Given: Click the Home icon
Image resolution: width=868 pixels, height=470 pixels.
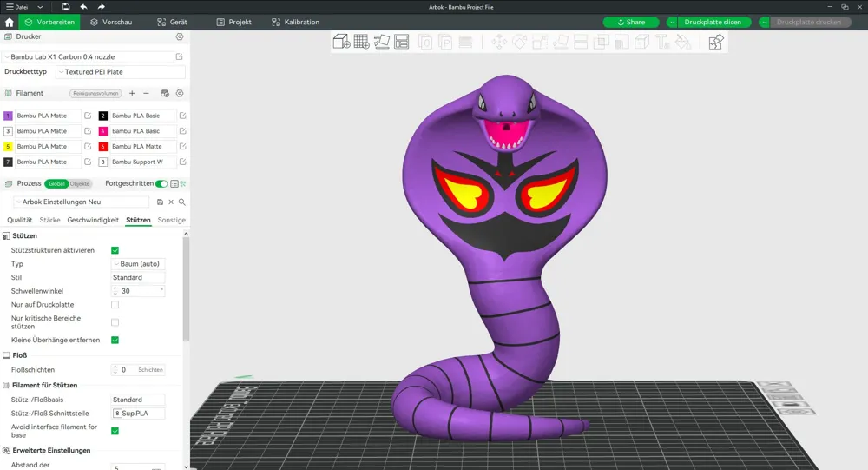Looking at the screenshot, I should (x=10, y=23).
